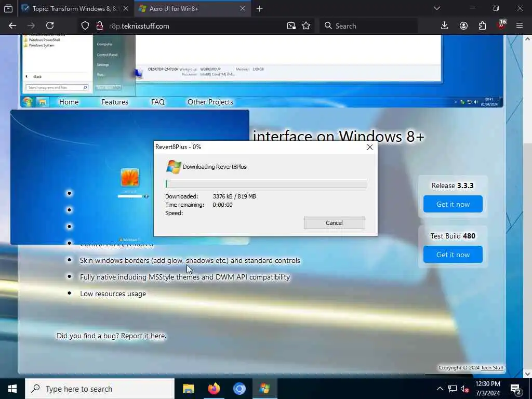Open the Downloads panel
532x399 pixels.
(x=445, y=26)
